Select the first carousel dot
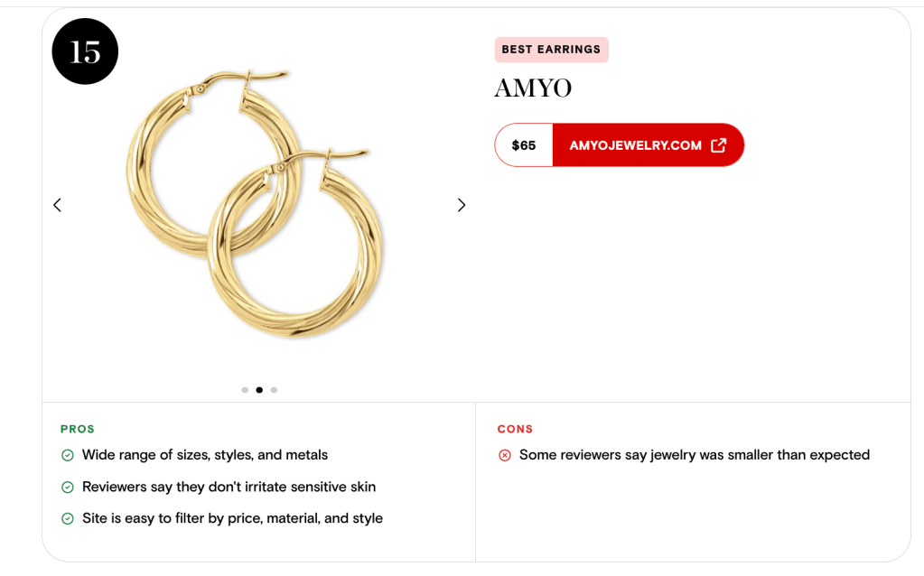This screenshot has width=924, height=576. pos(245,390)
